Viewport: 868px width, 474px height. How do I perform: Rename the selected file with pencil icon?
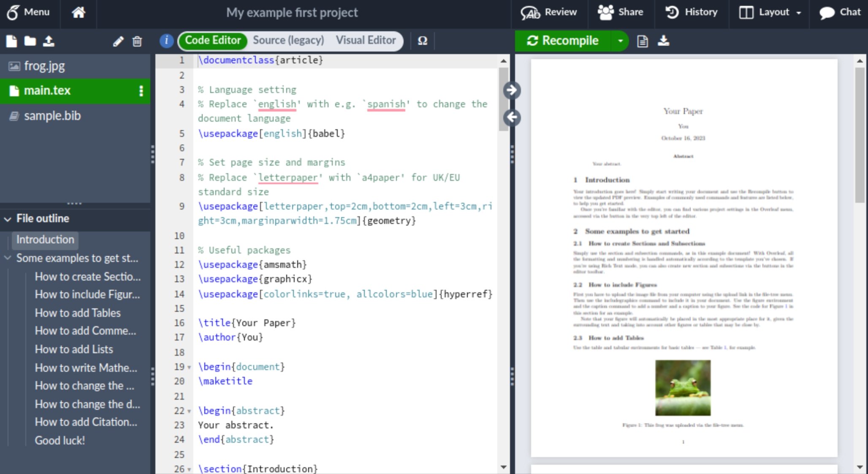(118, 41)
